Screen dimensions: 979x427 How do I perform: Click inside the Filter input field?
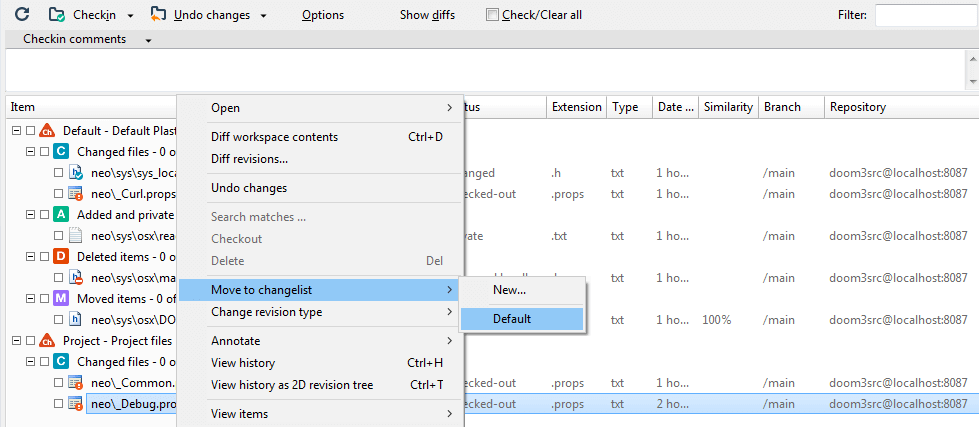pos(925,15)
